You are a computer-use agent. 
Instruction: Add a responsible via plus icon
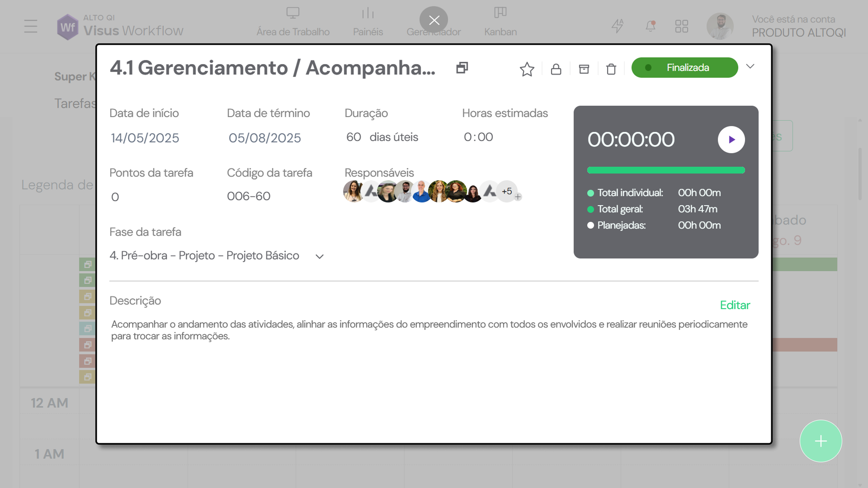518,197
